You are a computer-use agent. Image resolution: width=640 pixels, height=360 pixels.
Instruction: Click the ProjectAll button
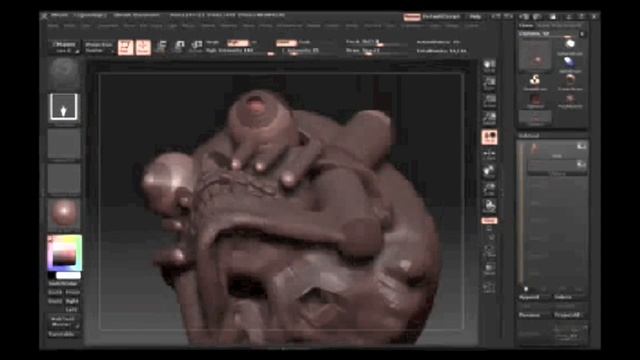(x=570, y=315)
